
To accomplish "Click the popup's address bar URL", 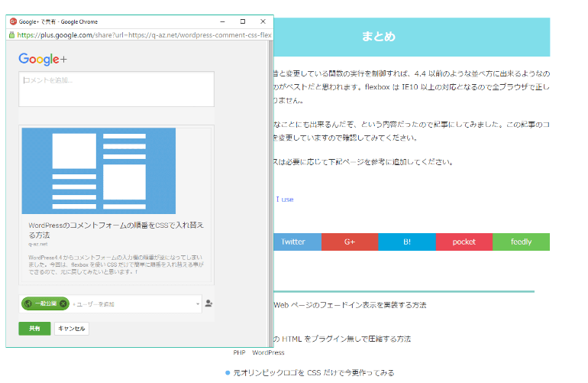I will pos(145,34).
